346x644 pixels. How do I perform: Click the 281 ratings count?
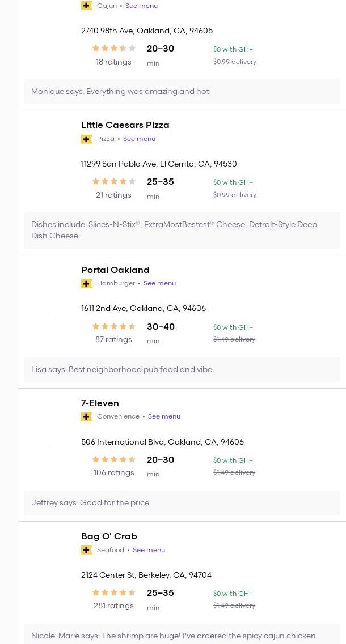tap(113, 606)
